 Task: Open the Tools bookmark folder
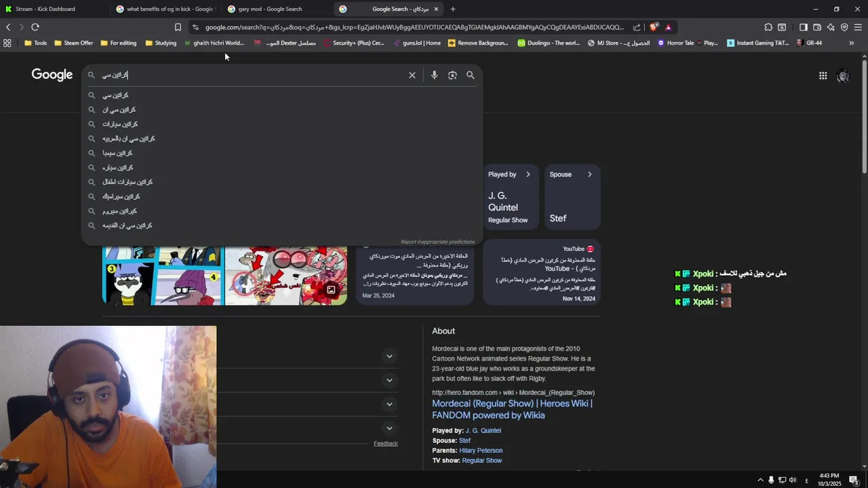click(35, 43)
